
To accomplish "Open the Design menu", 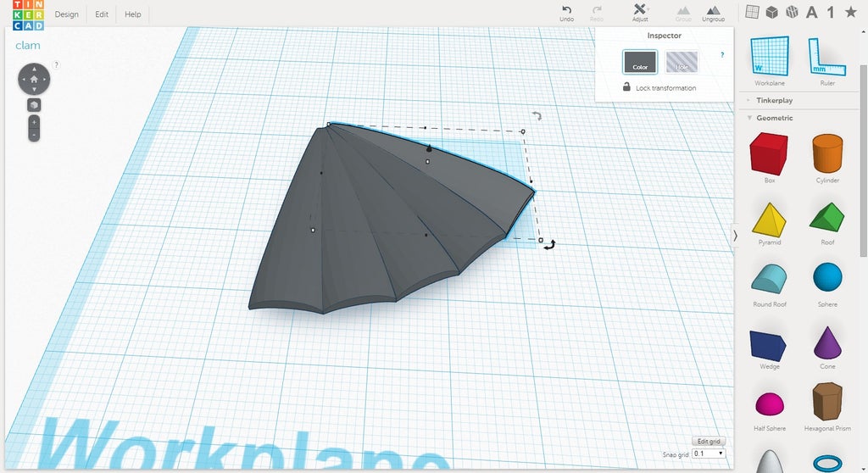I will [66, 14].
